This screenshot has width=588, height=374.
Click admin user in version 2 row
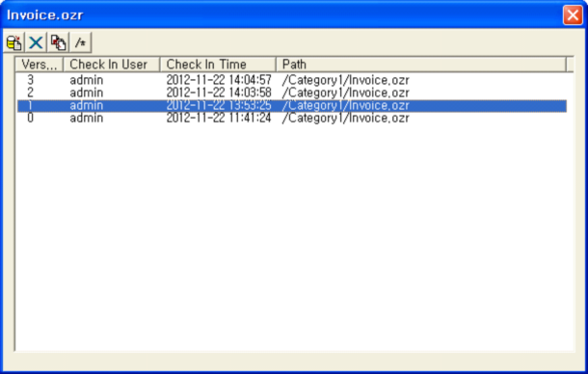(x=87, y=93)
